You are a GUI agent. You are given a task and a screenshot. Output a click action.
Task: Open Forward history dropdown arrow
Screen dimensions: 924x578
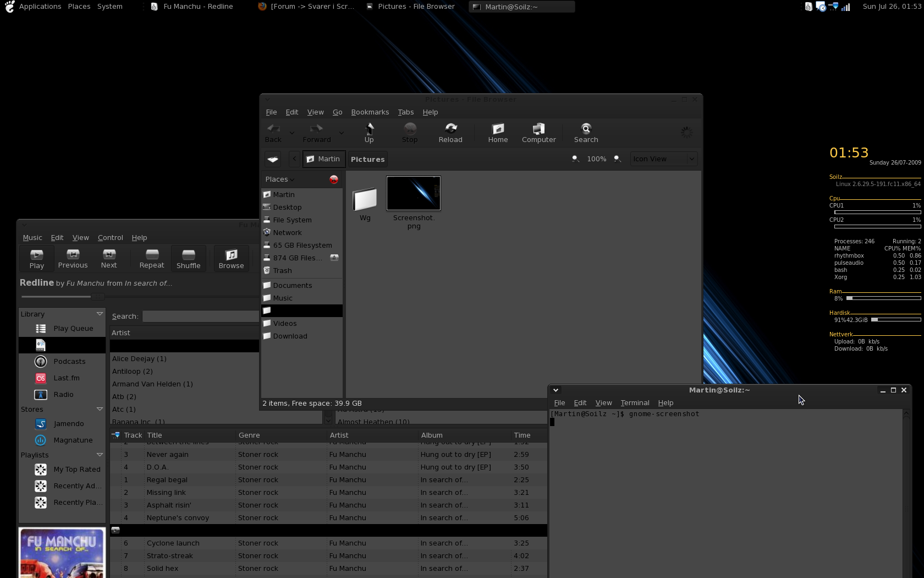[x=342, y=133]
